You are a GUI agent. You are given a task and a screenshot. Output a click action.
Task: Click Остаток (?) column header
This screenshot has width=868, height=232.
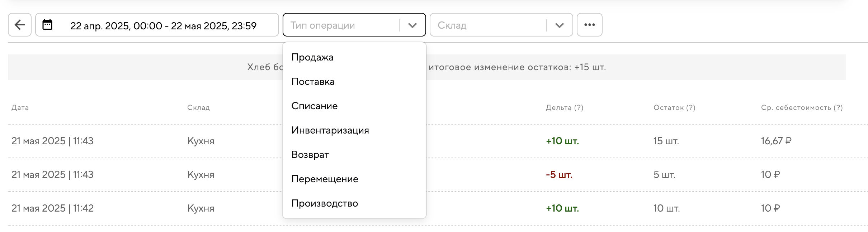[674, 108]
